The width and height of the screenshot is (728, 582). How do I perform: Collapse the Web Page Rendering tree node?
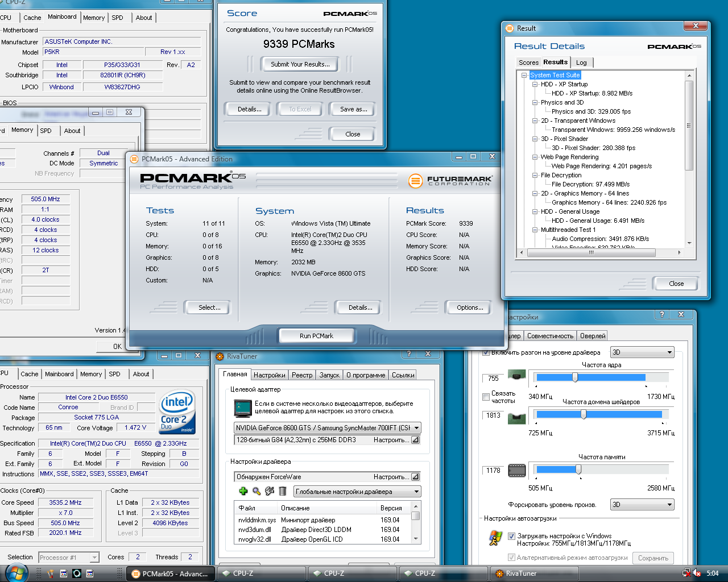pos(535,157)
